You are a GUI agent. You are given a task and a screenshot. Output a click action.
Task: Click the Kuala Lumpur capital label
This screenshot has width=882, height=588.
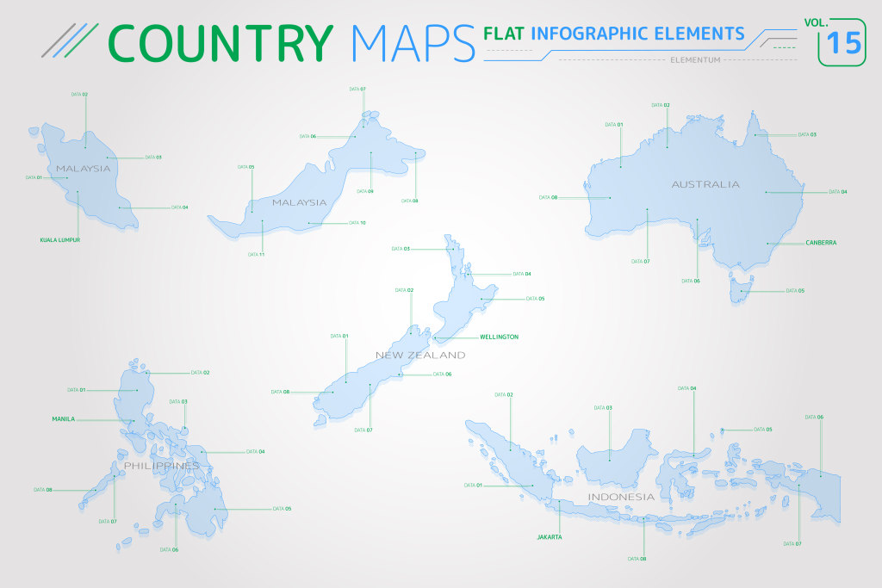pyautogui.click(x=59, y=239)
